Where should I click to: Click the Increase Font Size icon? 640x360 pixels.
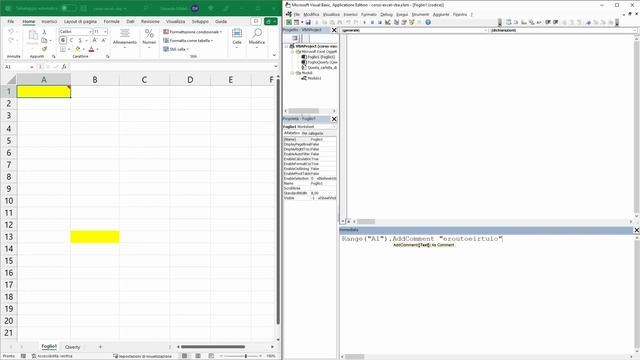point(95,40)
